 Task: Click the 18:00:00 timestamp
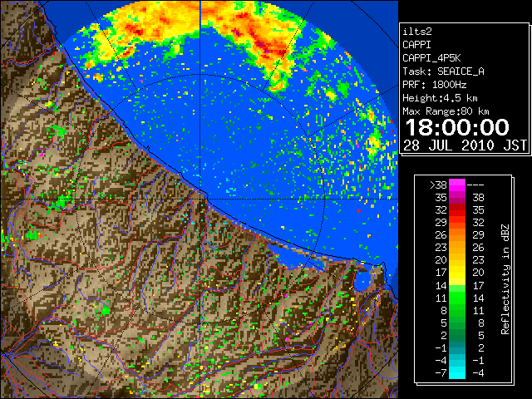(457, 127)
